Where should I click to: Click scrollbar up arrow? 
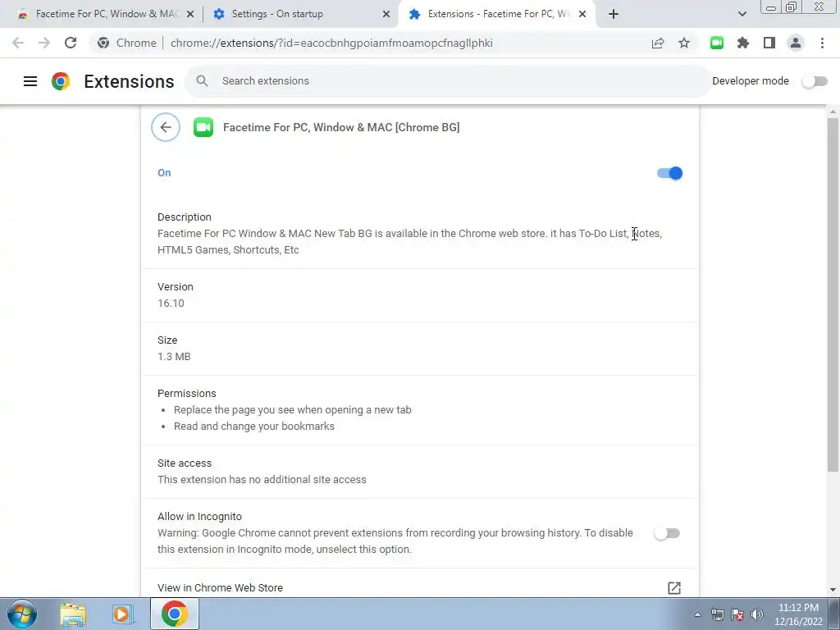pos(833,112)
